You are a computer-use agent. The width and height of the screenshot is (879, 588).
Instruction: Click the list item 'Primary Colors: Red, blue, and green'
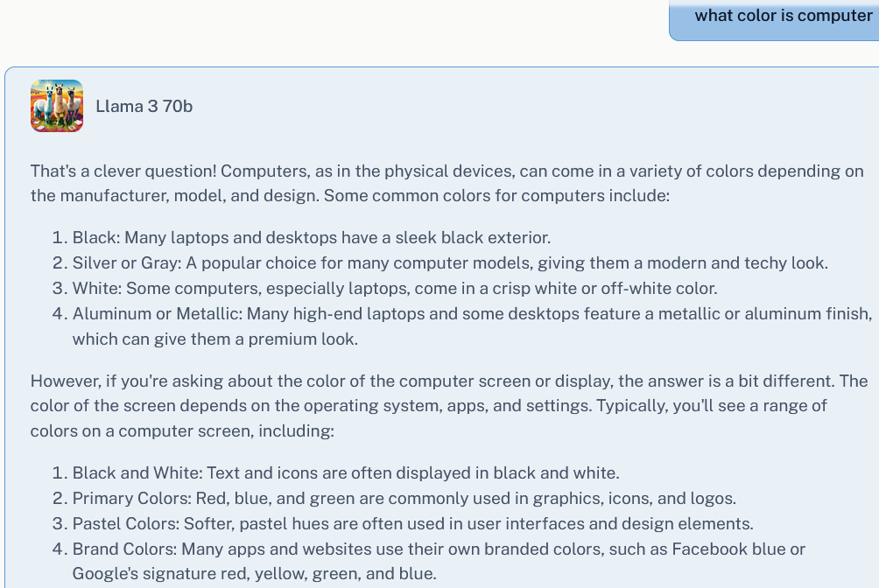click(x=404, y=499)
